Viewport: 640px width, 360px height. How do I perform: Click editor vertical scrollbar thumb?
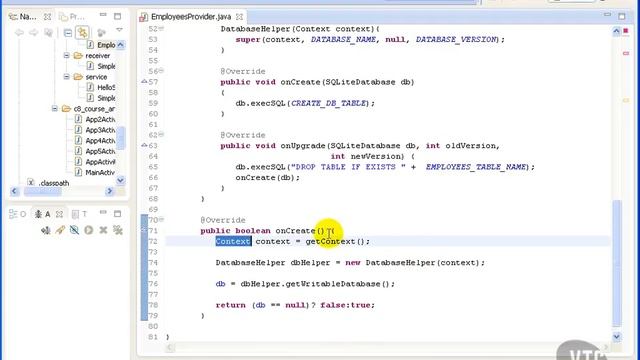coord(617,263)
